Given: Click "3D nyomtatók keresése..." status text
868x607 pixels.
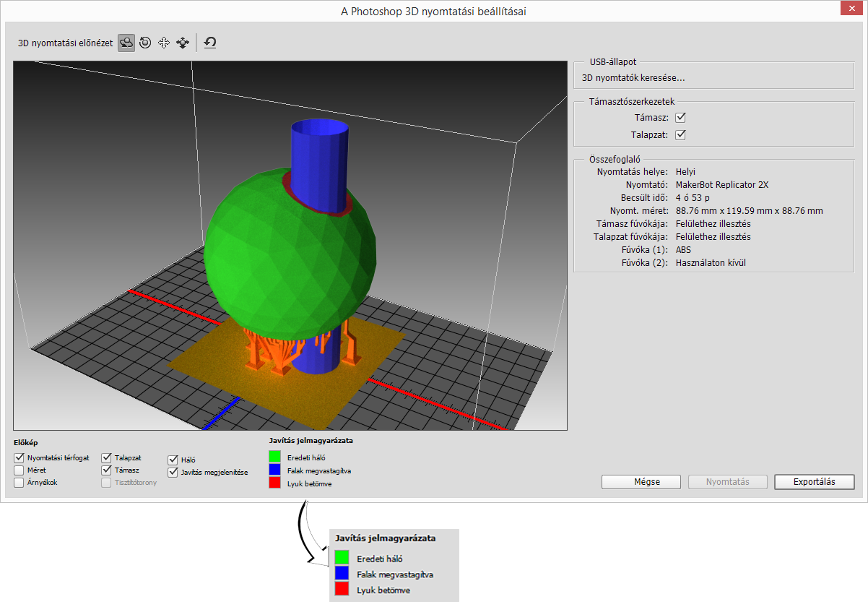Looking at the screenshot, I should click(633, 78).
